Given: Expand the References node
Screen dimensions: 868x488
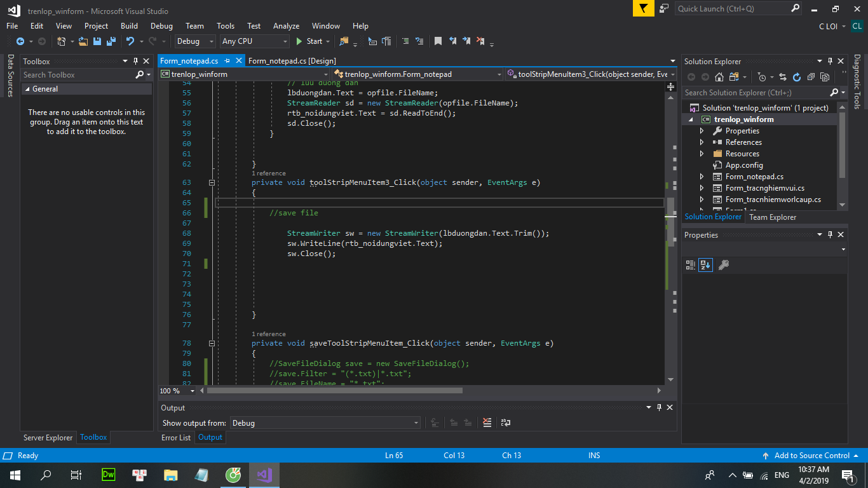Looking at the screenshot, I should (703, 142).
